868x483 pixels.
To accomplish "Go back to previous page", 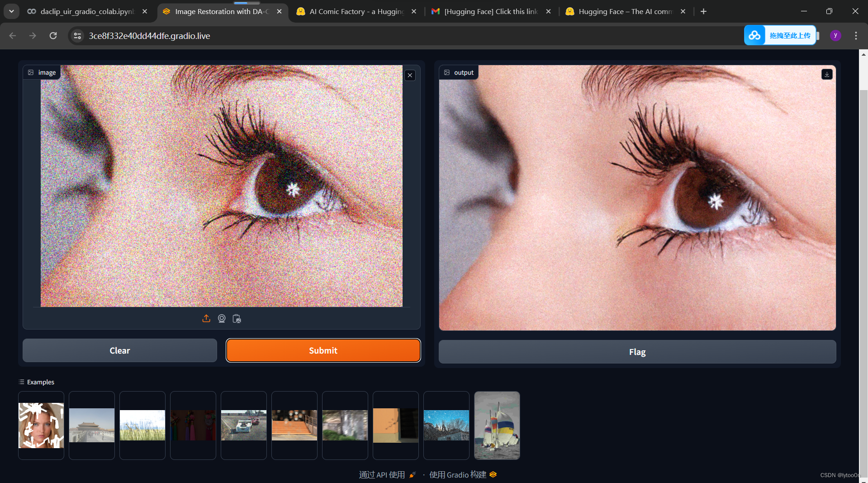I will tap(13, 36).
